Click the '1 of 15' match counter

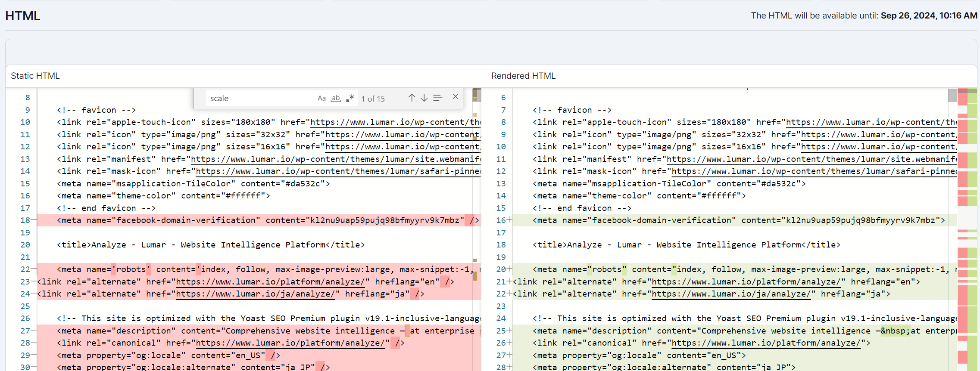click(373, 99)
